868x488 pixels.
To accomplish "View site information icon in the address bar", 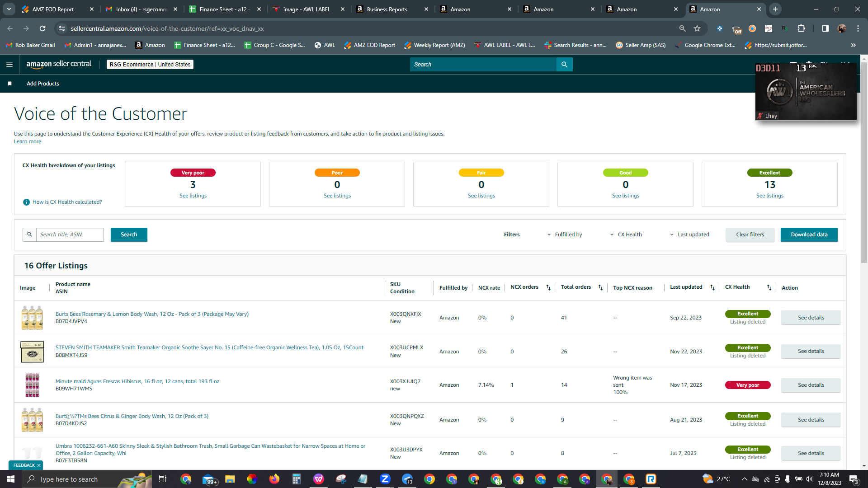I will tap(62, 28).
